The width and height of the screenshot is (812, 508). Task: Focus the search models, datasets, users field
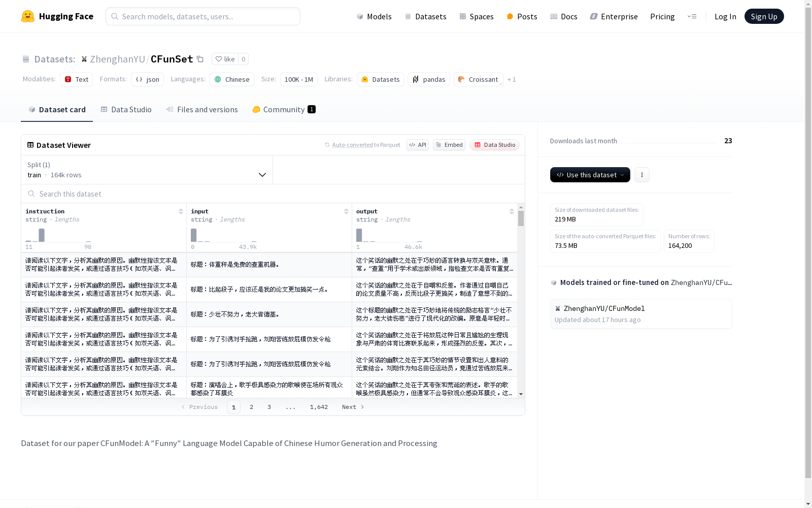[203, 16]
